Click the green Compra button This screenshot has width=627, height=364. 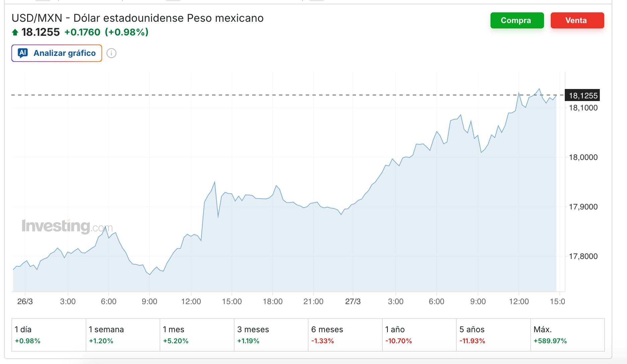coord(517,20)
